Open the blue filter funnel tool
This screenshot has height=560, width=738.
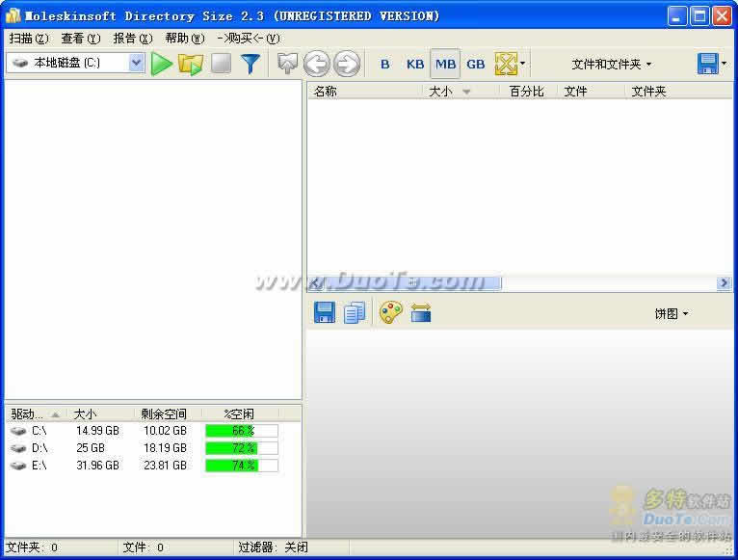[x=250, y=64]
